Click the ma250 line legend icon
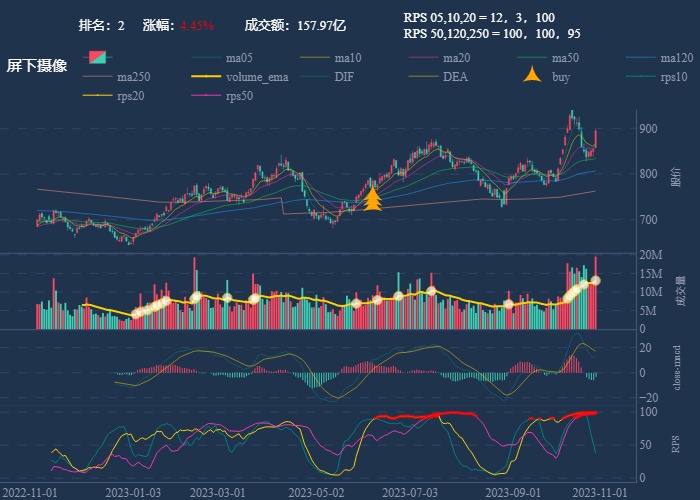The image size is (700, 500). point(97,76)
